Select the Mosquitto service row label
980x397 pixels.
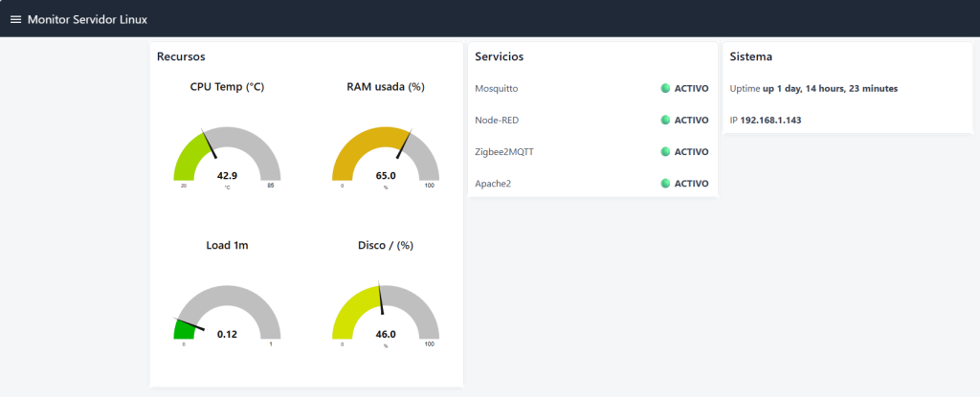click(497, 88)
